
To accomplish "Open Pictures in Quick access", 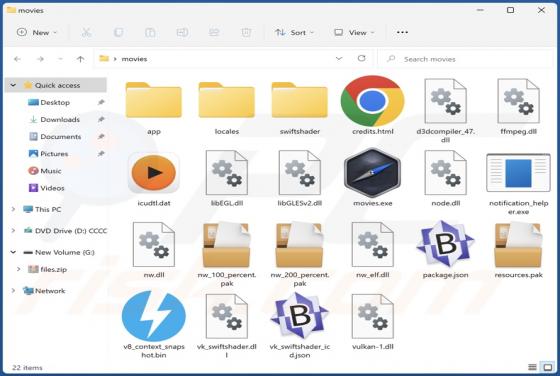I will coord(54,154).
